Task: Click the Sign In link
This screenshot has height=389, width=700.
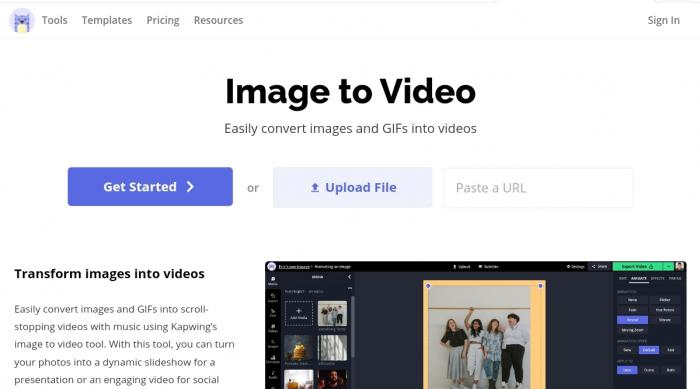Action: [663, 20]
